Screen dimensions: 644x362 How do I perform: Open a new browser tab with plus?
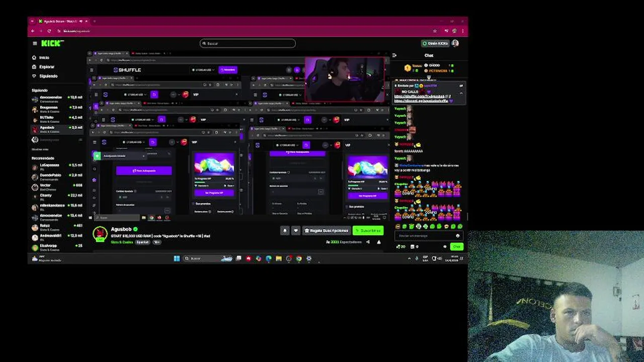point(94,21)
